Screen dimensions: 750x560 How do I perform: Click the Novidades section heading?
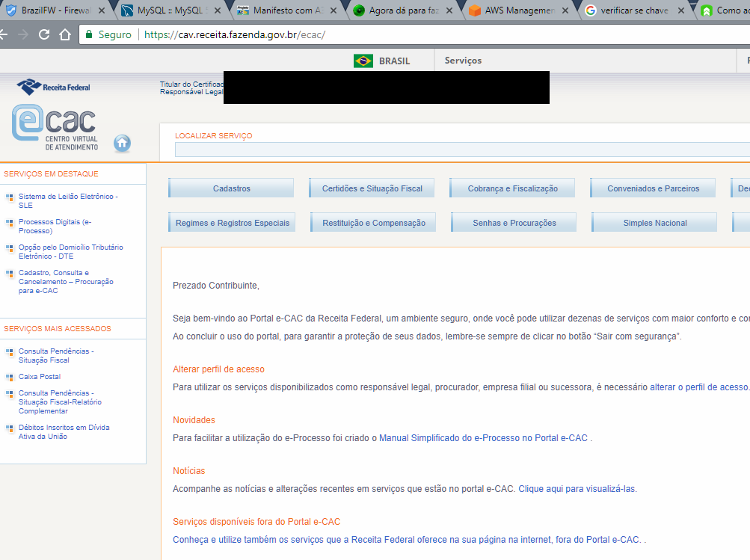[194, 420]
